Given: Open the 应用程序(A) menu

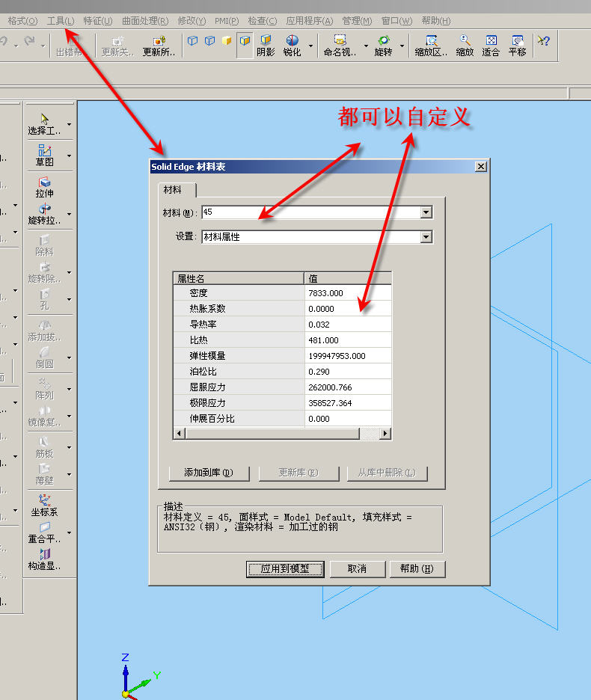Looking at the screenshot, I should click(x=310, y=21).
